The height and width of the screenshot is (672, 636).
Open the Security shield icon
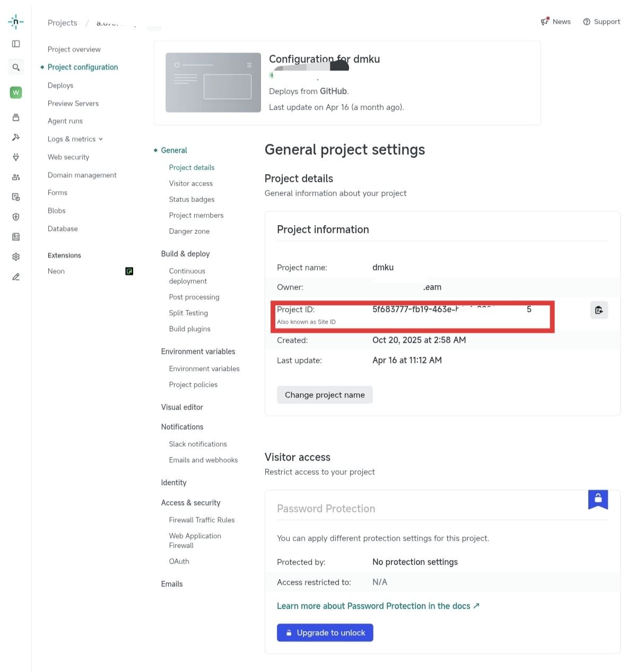click(x=16, y=217)
